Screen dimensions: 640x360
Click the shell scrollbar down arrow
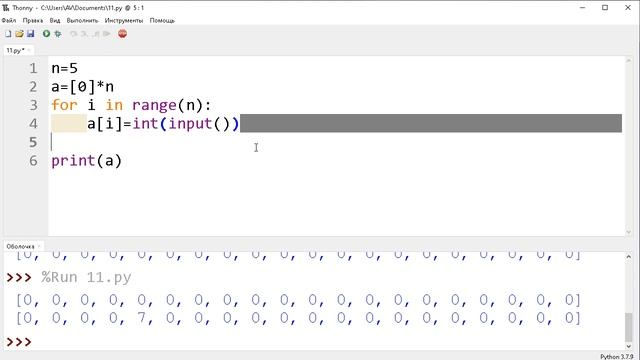point(629,346)
